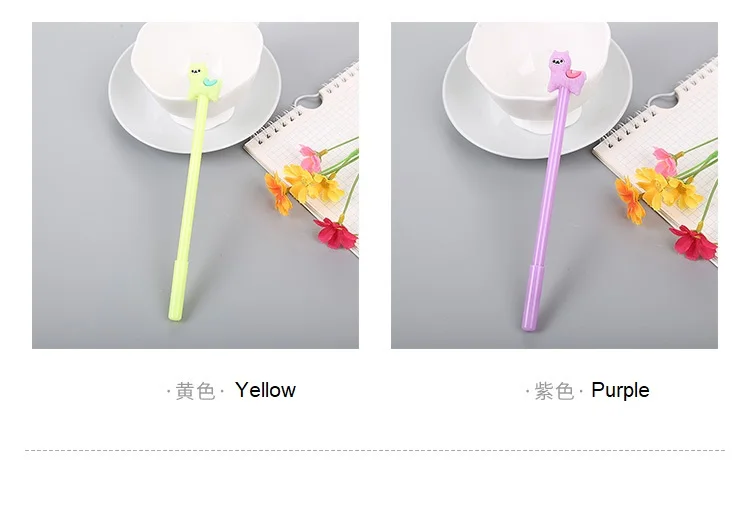The width and height of the screenshot is (750, 506).
Task: Select the 紫色 Chinese color label
Action: (x=554, y=391)
